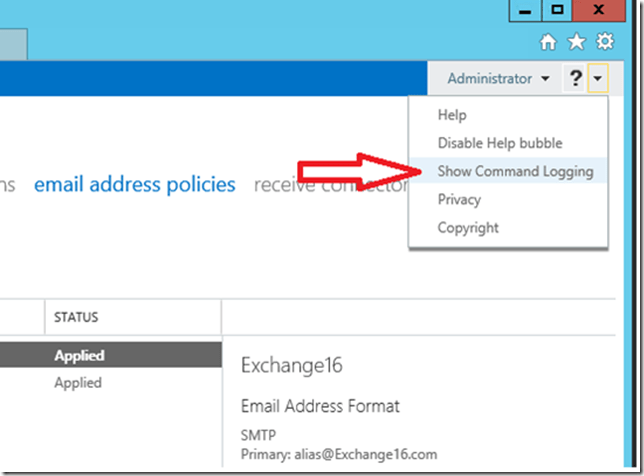The width and height of the screenshot is (644, 476).
Task: Select the second Applied row
Action: [78, 382]
